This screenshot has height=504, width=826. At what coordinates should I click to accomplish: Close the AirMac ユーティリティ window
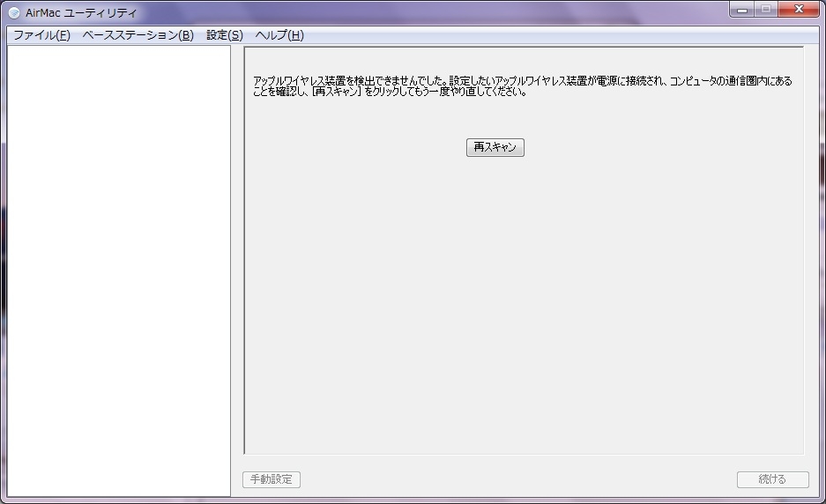[799, 9]
